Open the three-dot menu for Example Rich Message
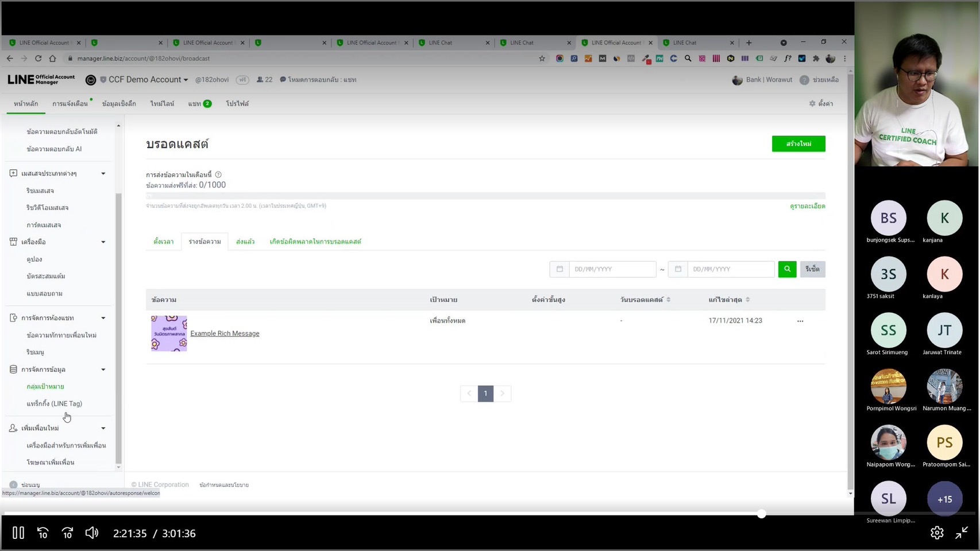 pos(800,321)
